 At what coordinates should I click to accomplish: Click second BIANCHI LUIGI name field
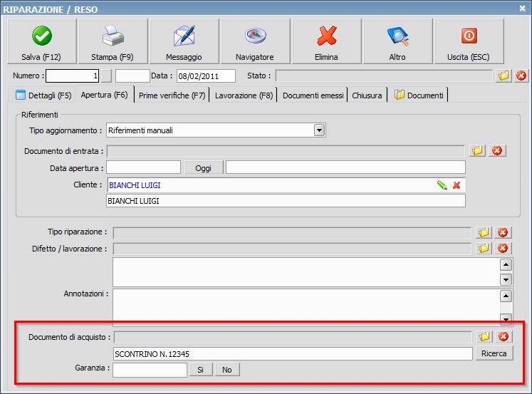click(x=286, y=201)
